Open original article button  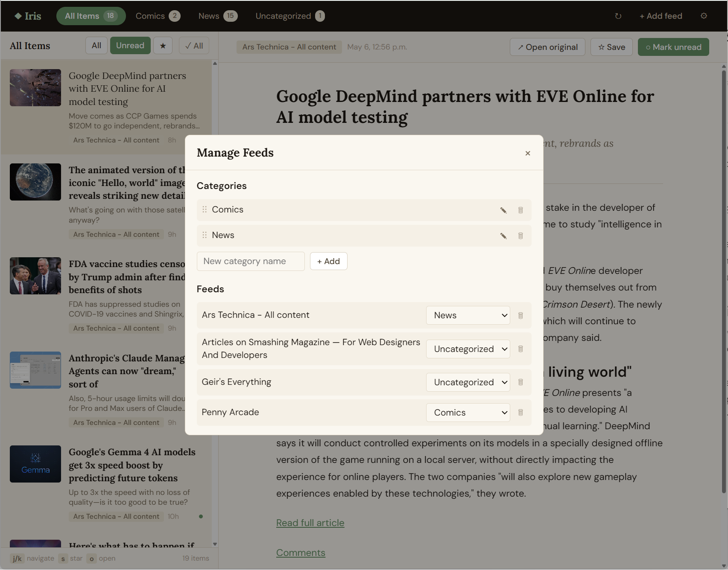tap(547, 47)
